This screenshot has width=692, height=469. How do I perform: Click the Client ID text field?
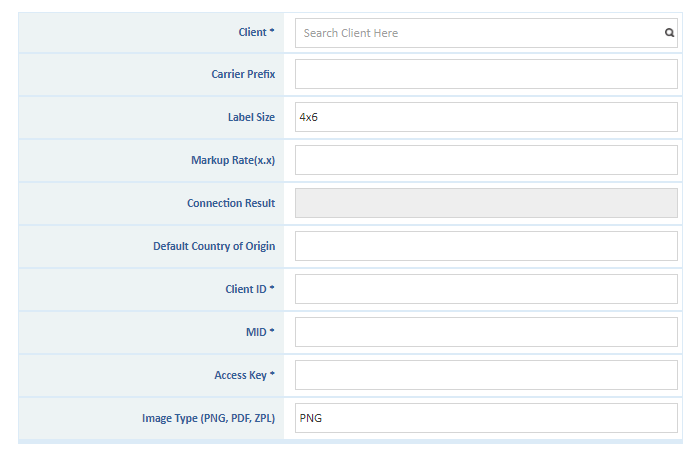486,289
